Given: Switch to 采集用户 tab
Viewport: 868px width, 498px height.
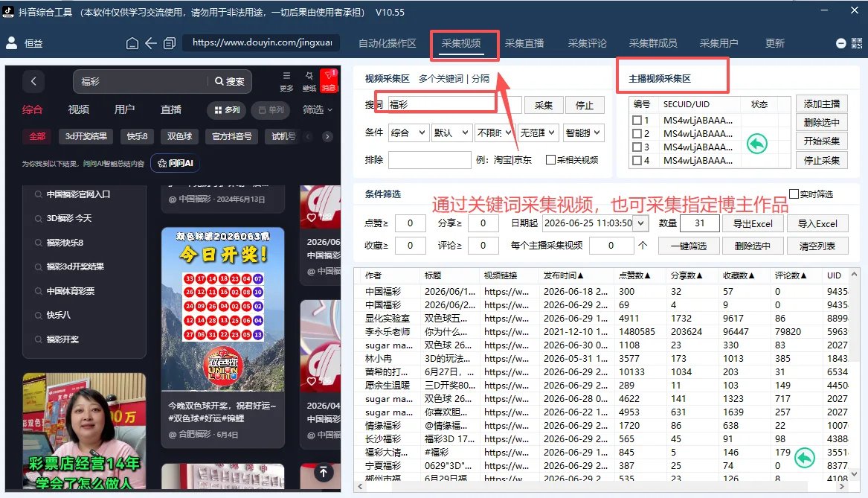Looking at the screenshot, I should click(718, 43).
